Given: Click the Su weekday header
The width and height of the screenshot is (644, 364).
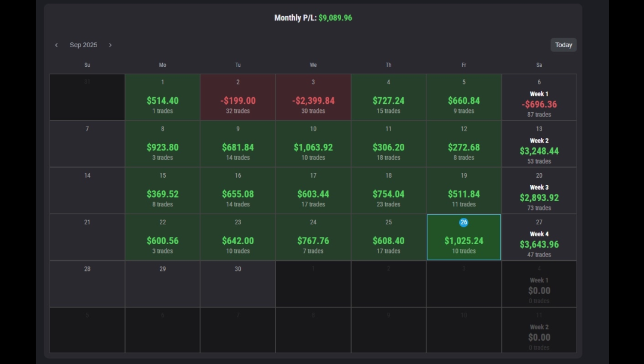Looking at the screenshot, I should point(87,65).
